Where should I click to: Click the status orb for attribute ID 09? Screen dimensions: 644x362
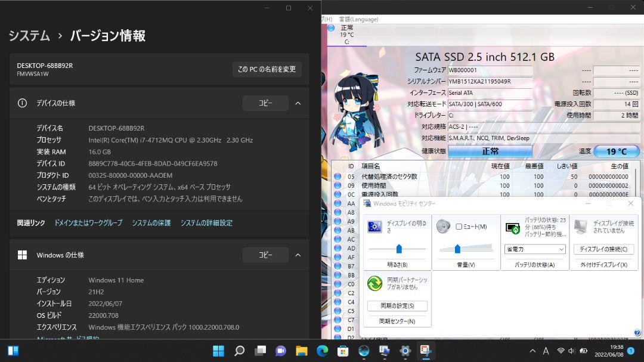pos(338,185)
